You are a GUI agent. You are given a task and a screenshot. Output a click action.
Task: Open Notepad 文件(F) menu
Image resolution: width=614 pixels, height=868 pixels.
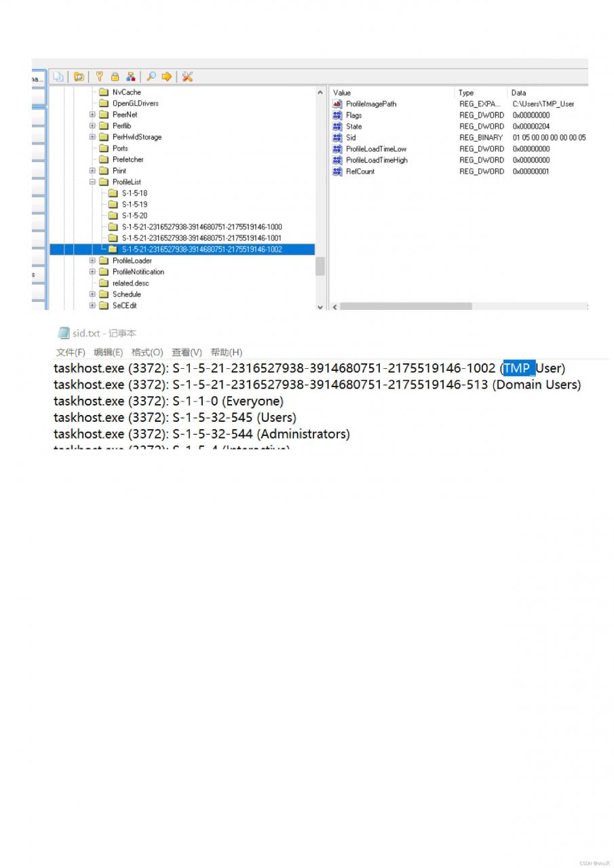[71, 352]
